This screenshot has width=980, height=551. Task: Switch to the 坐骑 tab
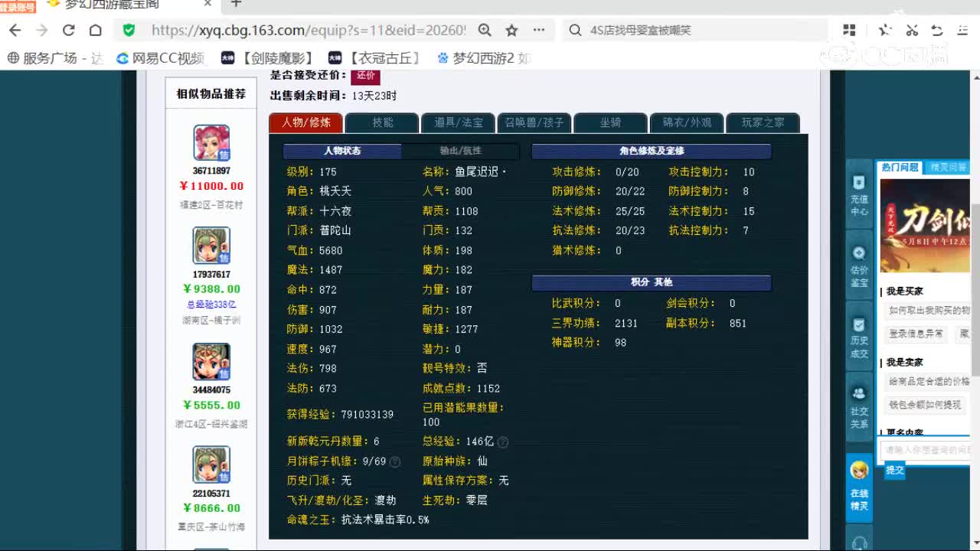(x=610, y=122)
